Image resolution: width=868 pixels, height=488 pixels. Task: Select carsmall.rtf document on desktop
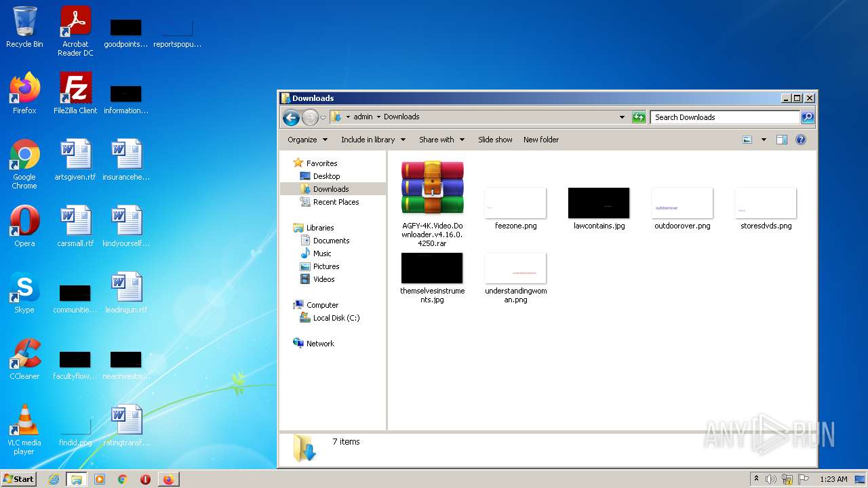click(x=75, y=226)
